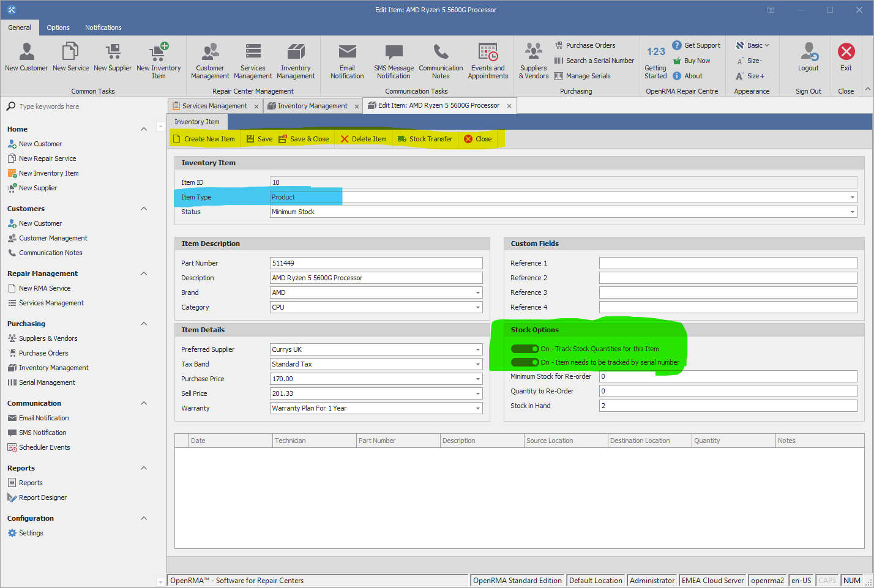
Task: Click Save & Close button
Action: click(x=304, y=139)
